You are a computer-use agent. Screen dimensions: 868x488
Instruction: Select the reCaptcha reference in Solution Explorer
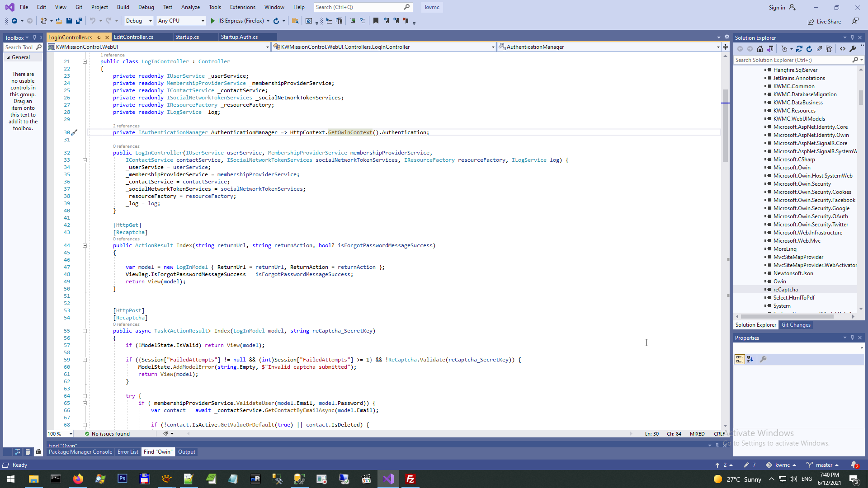pos(785,290)
